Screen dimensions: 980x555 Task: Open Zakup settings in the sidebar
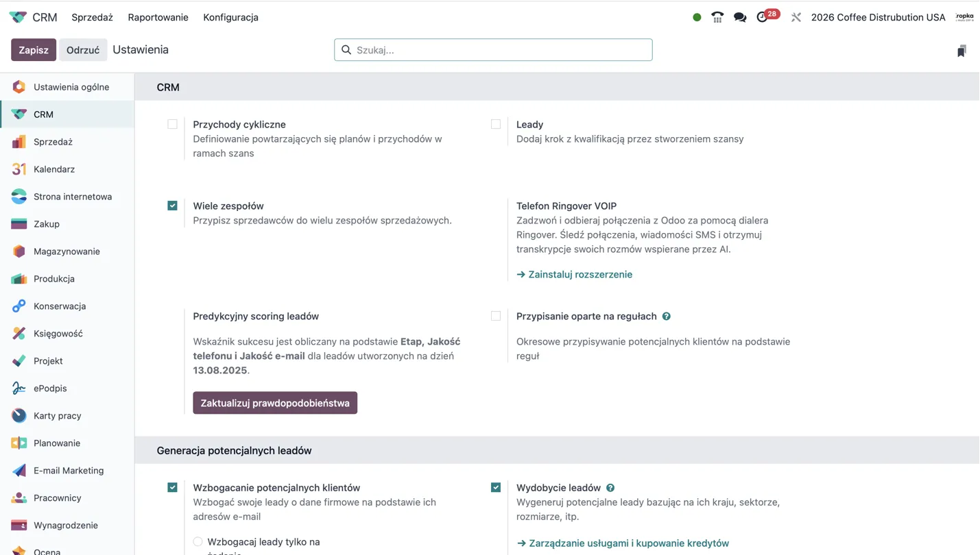point(67,224)
